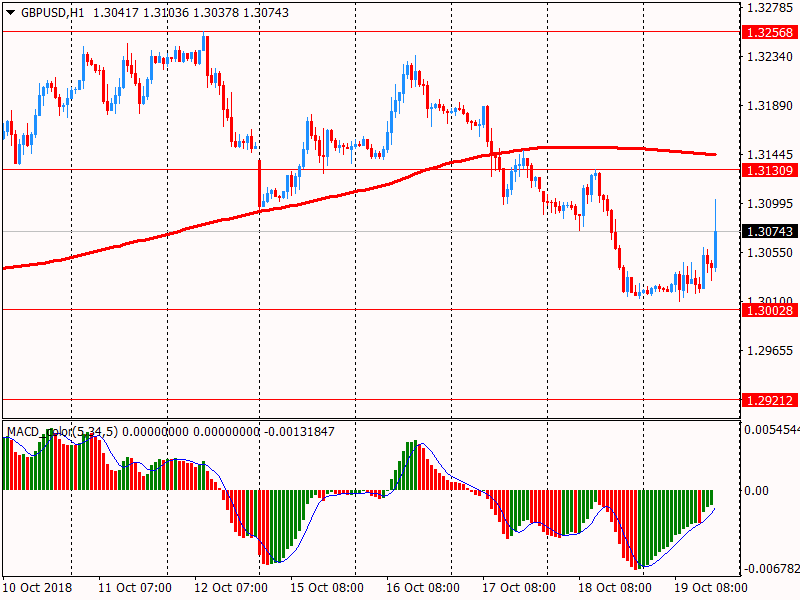The image size is (800, 600).
Task: Click the 19 Oct 08:00 time label
Action: tap(711, 588)
